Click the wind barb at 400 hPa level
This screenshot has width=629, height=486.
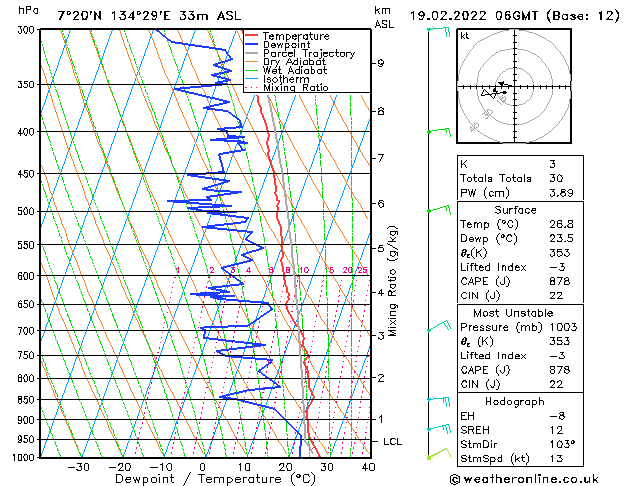click(439, 132)
